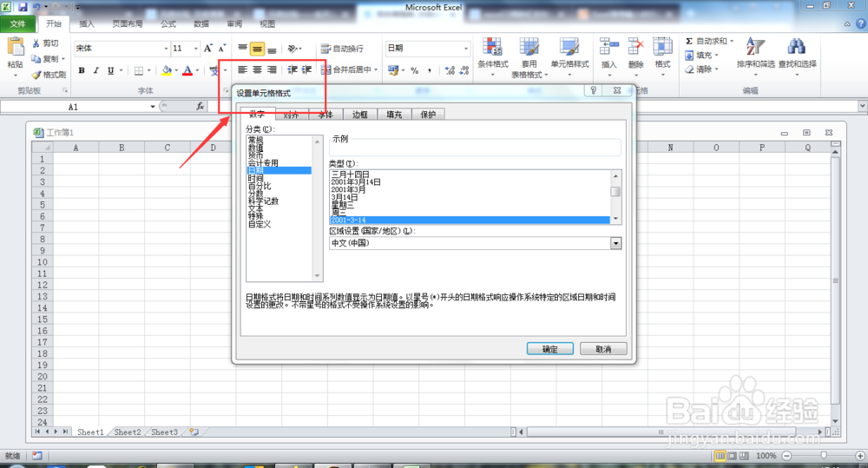Click 确定 (OK) button in dialog
This screenshot has width=868, height=468.
point(549,348)
